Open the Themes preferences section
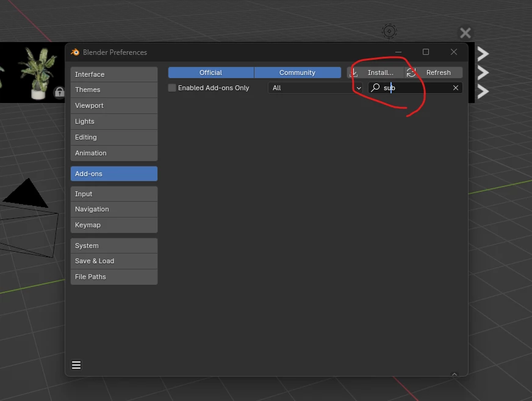The width and height of the screenshot is (532, 401). (114, 90)
